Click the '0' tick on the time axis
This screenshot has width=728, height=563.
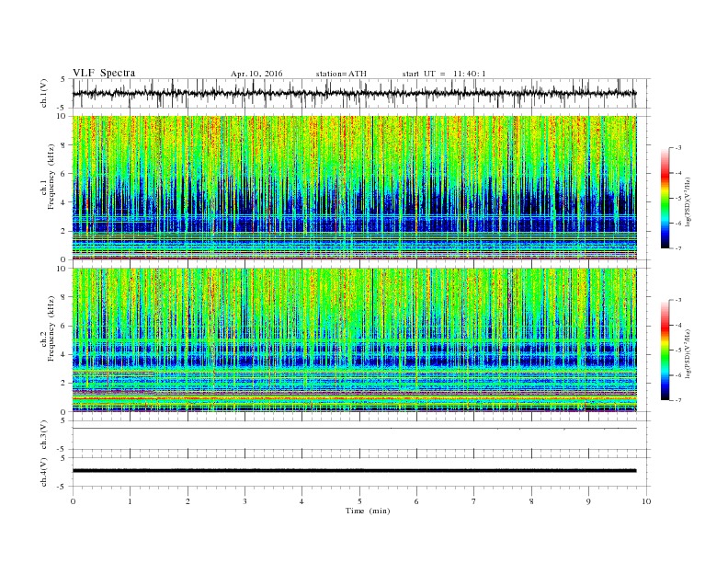pyautogui.click(x=73, y=501)
